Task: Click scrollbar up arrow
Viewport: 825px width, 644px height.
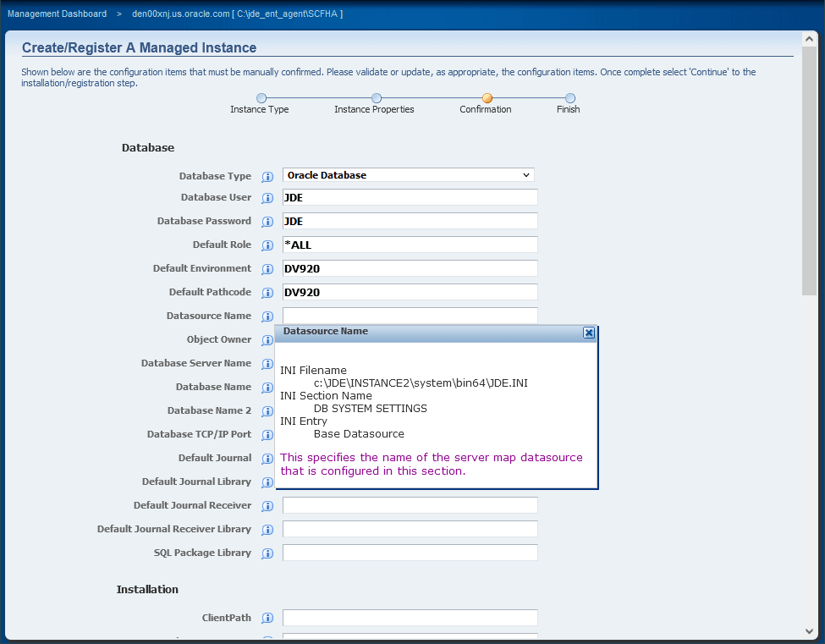Action: (x=809, y=38)
